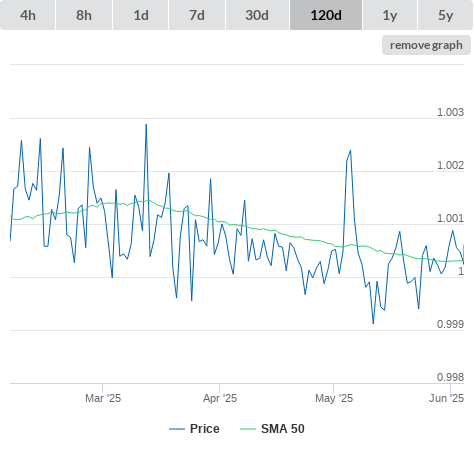474x455 pixels.
Task: Click the blue Price legend line marker
Action: pos(177,429)
